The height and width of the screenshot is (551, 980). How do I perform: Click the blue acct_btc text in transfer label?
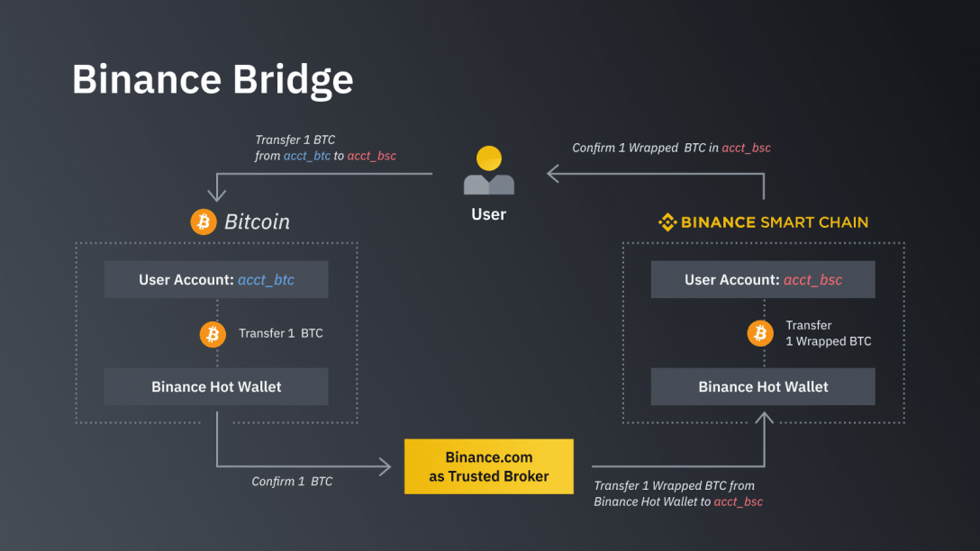pos(307,156)
